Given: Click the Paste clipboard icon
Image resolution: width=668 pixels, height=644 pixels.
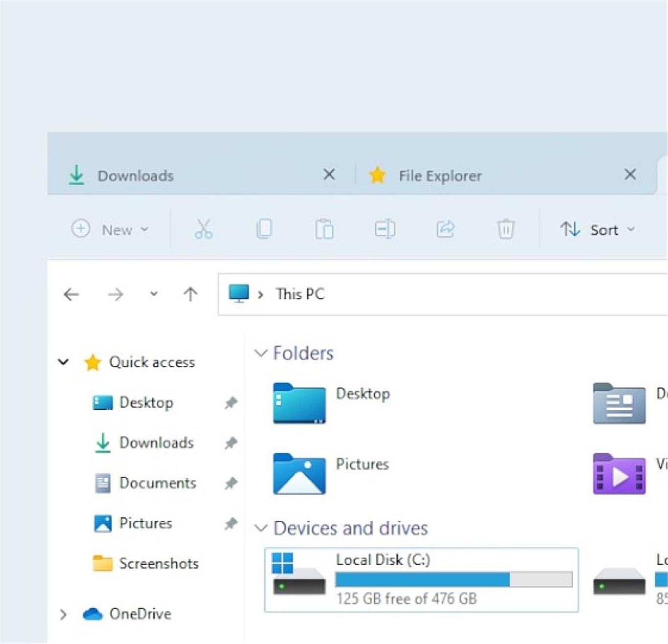Looking at the screenshot, I should pyautogui.click(x=324, y=229).
